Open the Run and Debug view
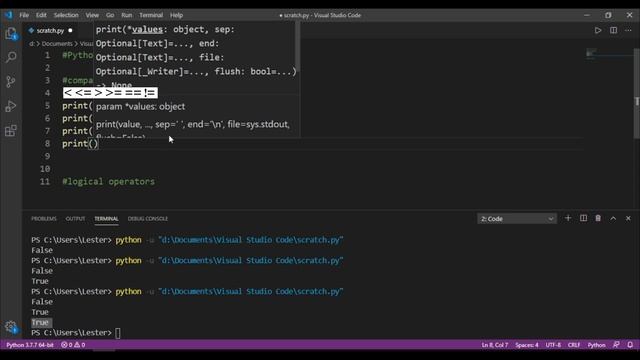Screen dimensions: 640x360 pyautogui.click(x=11, y=106)
